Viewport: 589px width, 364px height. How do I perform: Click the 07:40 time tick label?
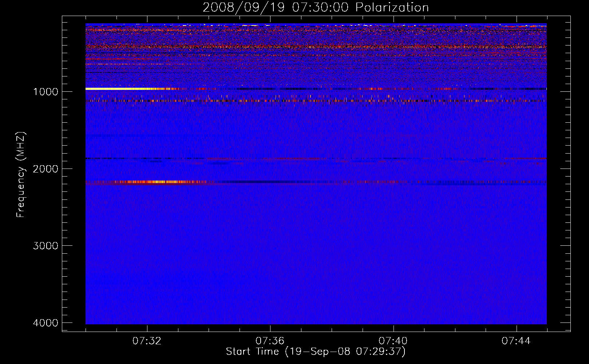click(393, 341)
